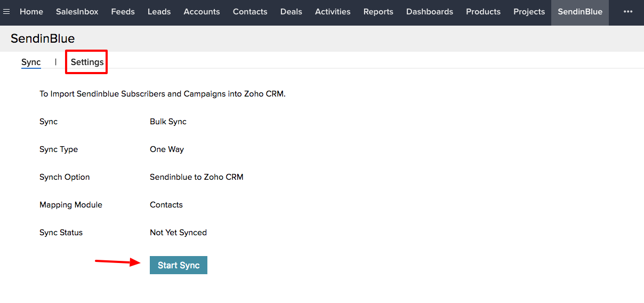The width and height of the screenshot is (644, 303).
Task: Select the One Way value
Action: pyautogui.click(x=167, y=149)
